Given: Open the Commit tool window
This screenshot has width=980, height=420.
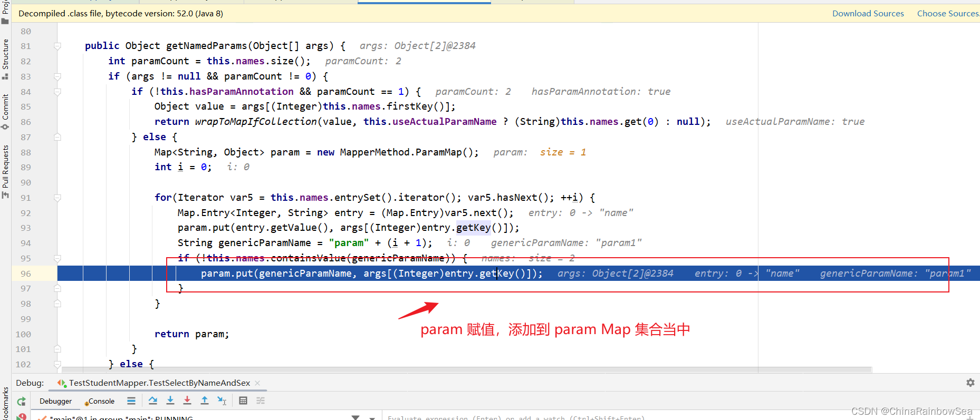Looking at the screenshot, I should (x=5, y=111).
